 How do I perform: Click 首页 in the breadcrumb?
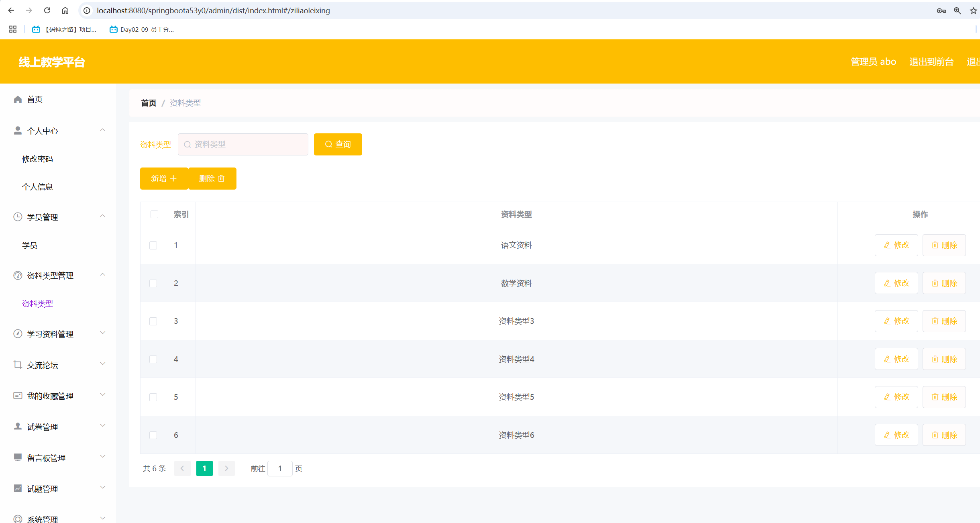point(149,103)
